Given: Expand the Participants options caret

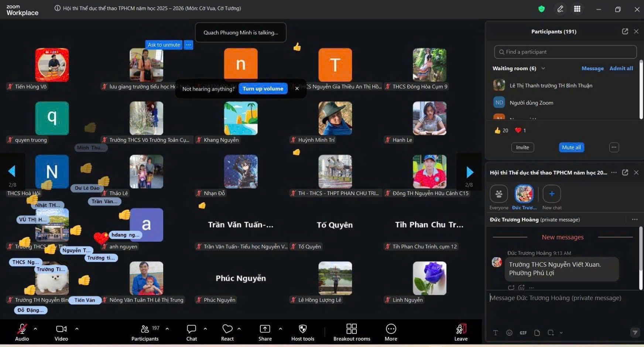Looking at the screenshot, I should [167, 329].
